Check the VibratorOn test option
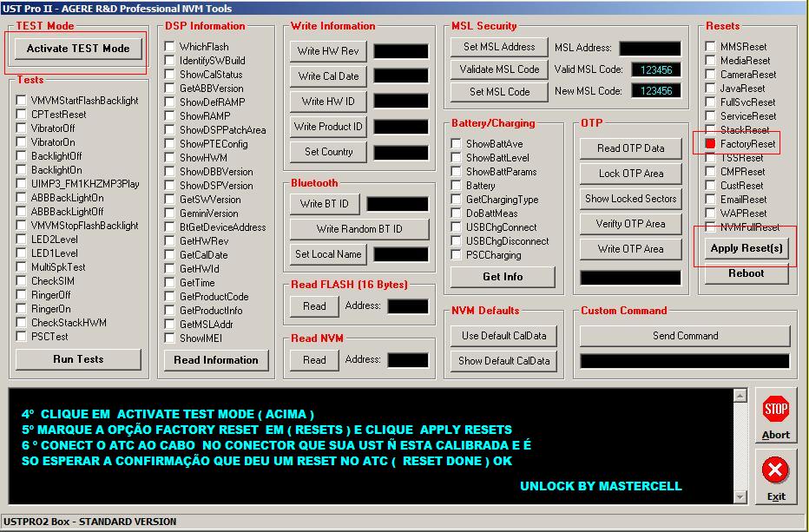Image resolution: width=809 pixels, height=532 pixels. (21, 142)
